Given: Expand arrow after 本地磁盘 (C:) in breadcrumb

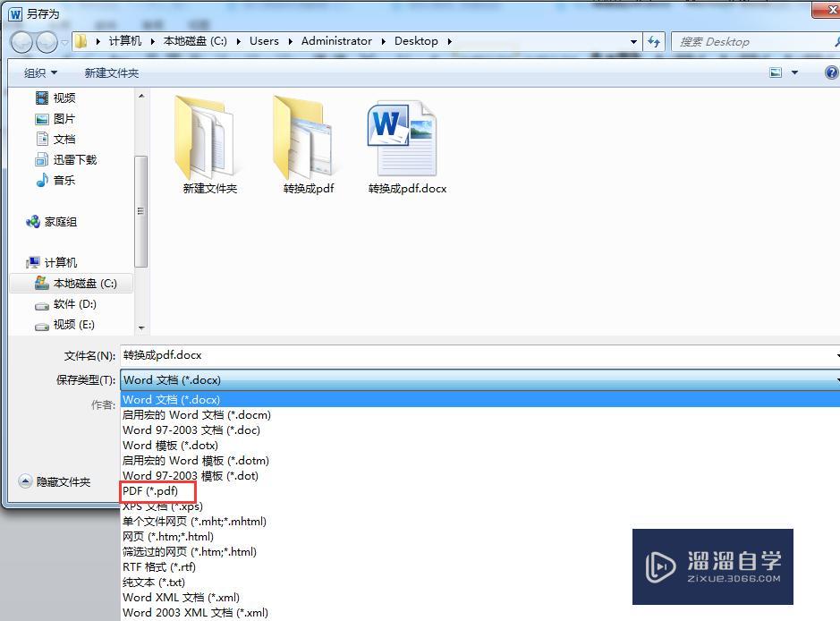Looking at the screenshot, I should pos(238,41).
